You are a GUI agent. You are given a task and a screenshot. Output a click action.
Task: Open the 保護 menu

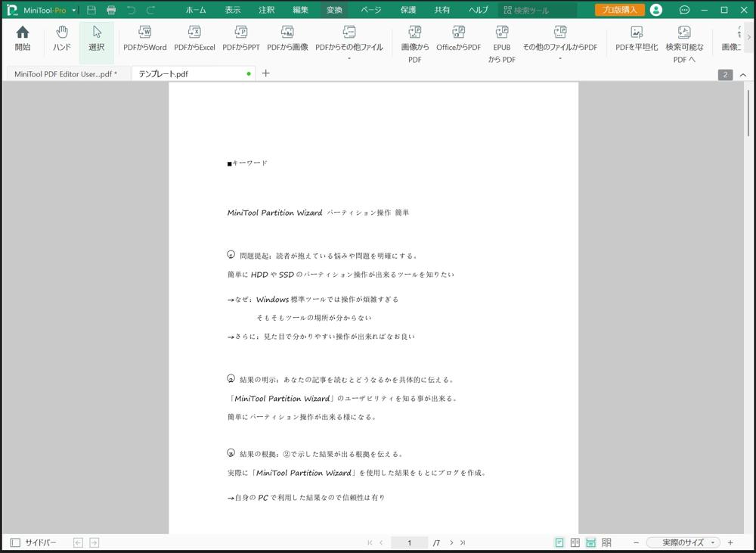click(408, 10)
